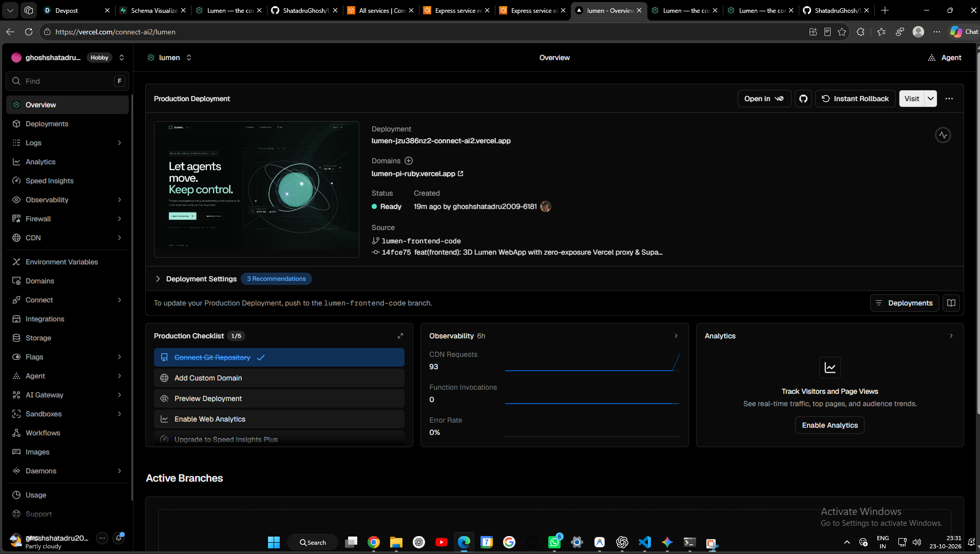Open Integrations in the sidebar
Image resolution: width=980 pixels, height=554 pixels.
pyautogui.click(x=67, y=319)
